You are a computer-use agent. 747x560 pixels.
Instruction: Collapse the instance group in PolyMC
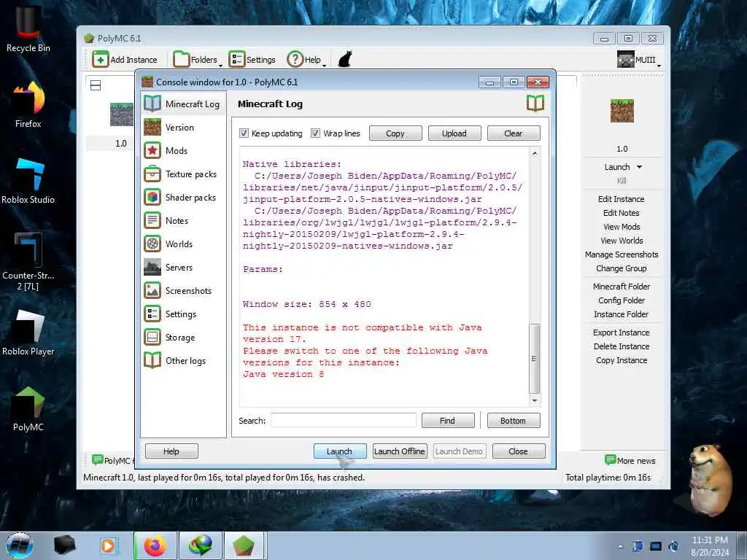(96, 85)
